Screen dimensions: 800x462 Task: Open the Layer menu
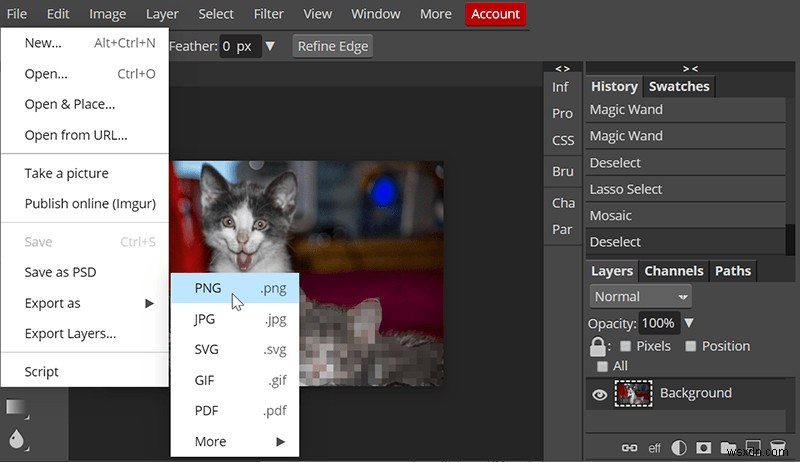162,14
